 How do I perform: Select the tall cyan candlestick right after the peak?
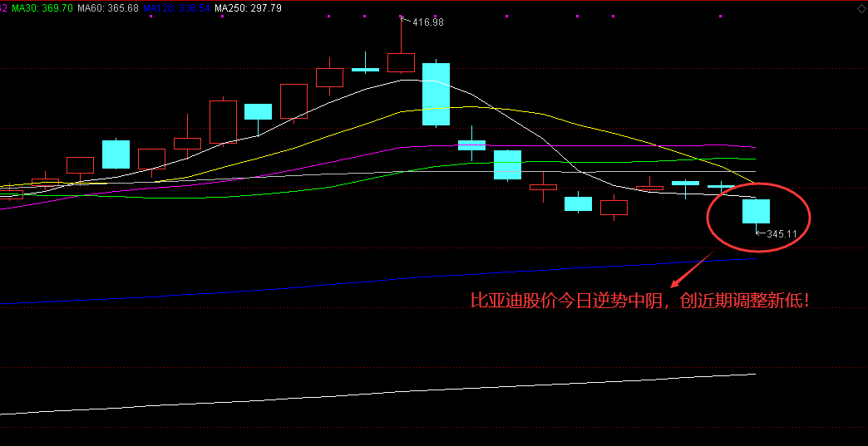tap(436, 94)
